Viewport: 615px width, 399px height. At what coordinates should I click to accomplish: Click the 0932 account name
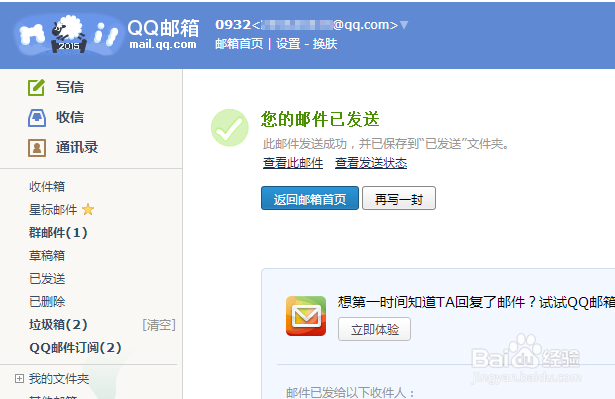click(x=233, y=25)
